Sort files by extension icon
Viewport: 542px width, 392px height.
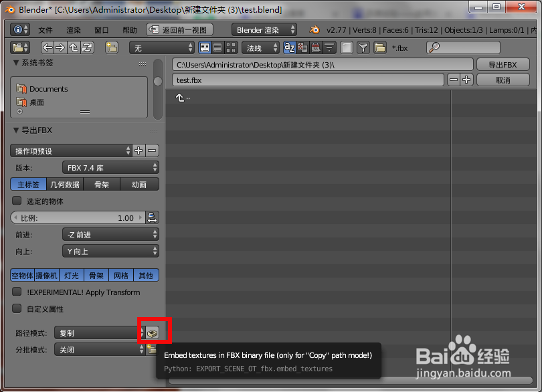pyautogui.click(x=302, y=47)
